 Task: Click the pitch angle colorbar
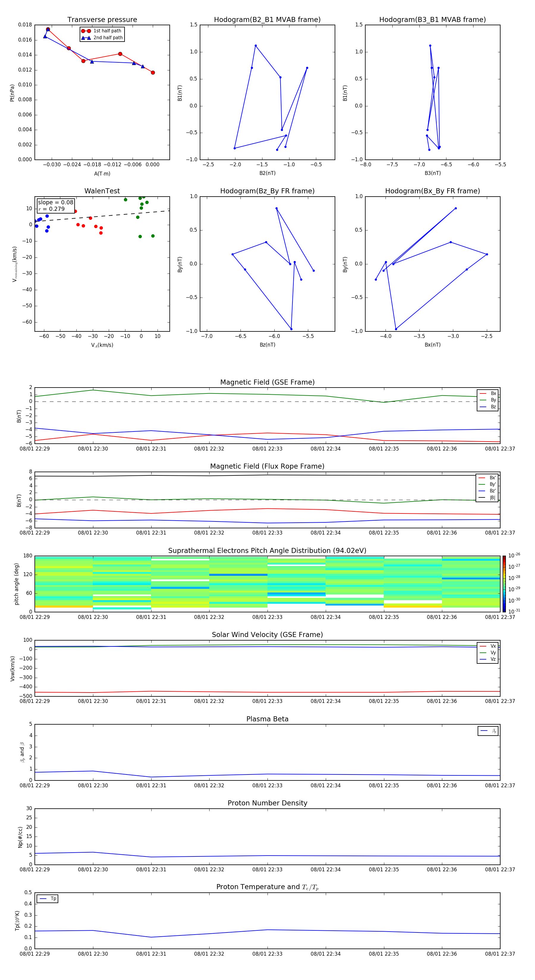[504, 584]
